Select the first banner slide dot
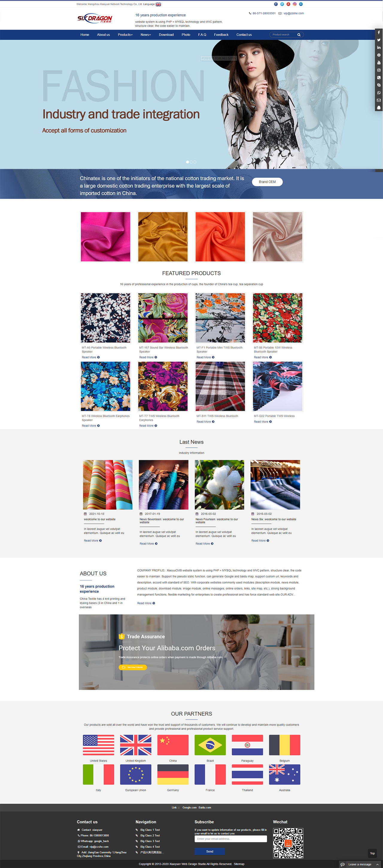The image size is (383, 868). tap(188, 162)
